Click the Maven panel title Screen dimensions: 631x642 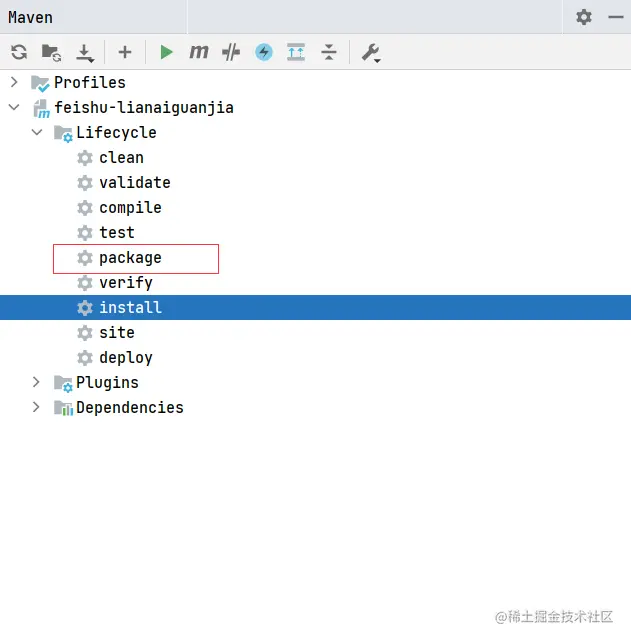click(x=30, y=18)
